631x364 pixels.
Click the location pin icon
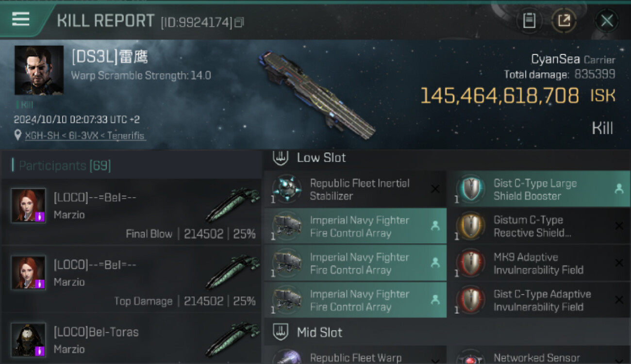point(18,135)
